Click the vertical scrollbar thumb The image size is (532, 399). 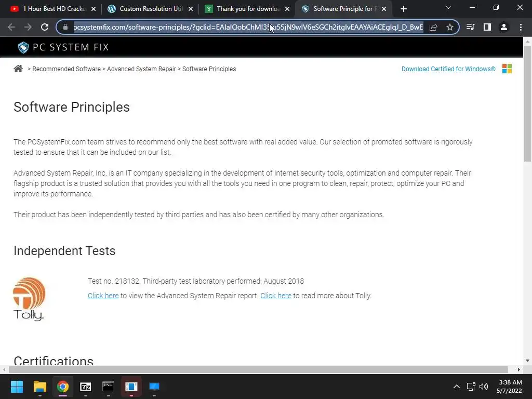[x=527, y=103]
